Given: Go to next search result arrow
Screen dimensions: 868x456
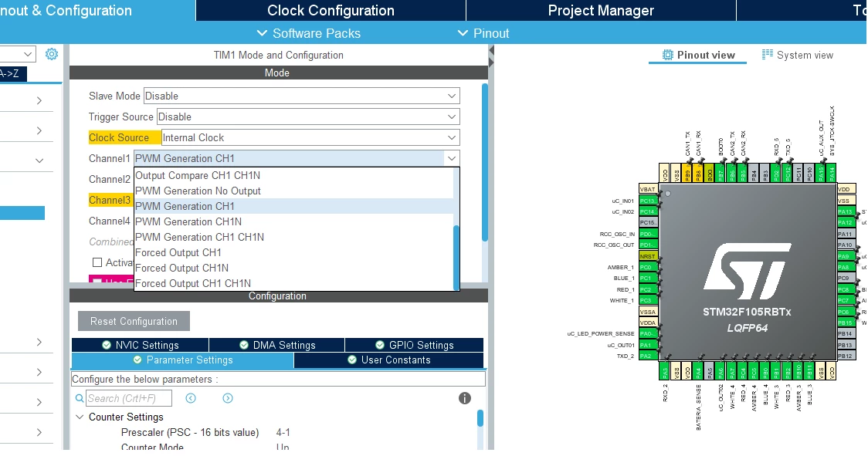Looking at the screenshot, I should [228, 398].
